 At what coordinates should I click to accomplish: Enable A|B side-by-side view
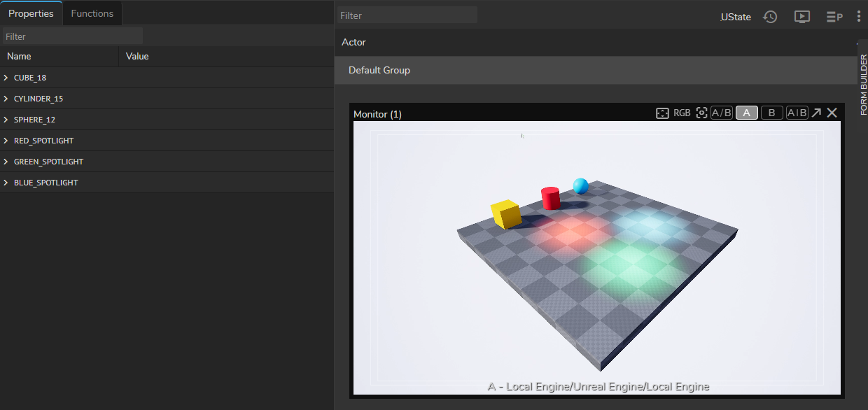(797, 113)
